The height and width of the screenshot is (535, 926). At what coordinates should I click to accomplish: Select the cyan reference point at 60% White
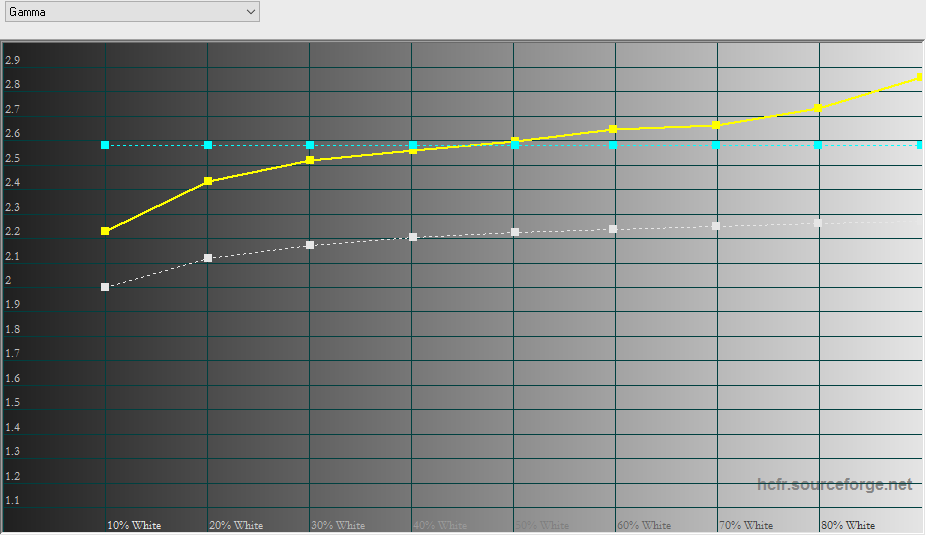tap(613, 145)
